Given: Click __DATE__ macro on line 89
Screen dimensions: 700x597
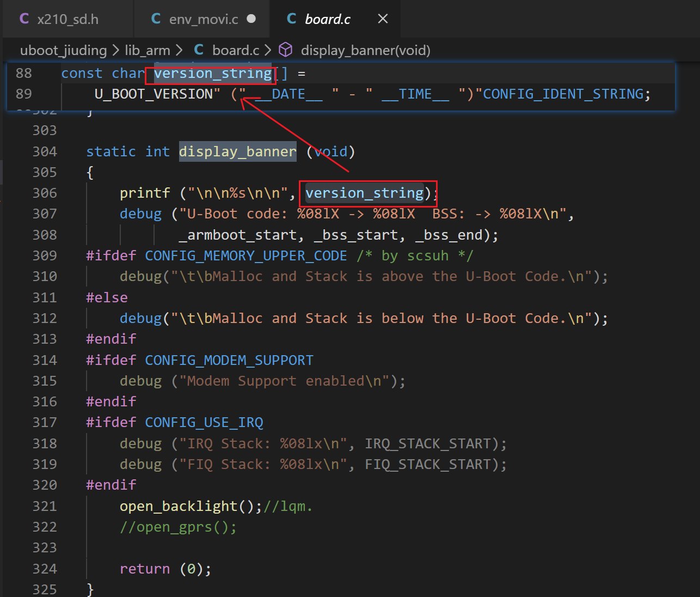Looking at the screenshot, I should pyautogui.click(x=288, y=94).
